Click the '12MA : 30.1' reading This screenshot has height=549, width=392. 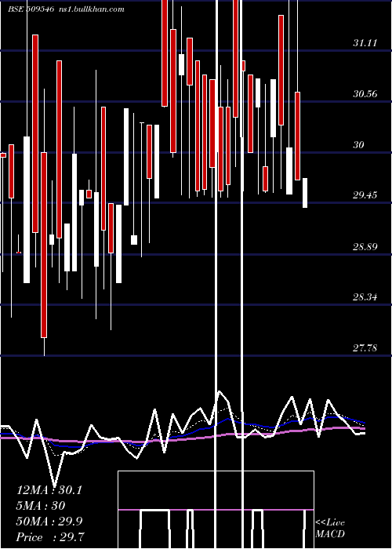tap(49, 490)
